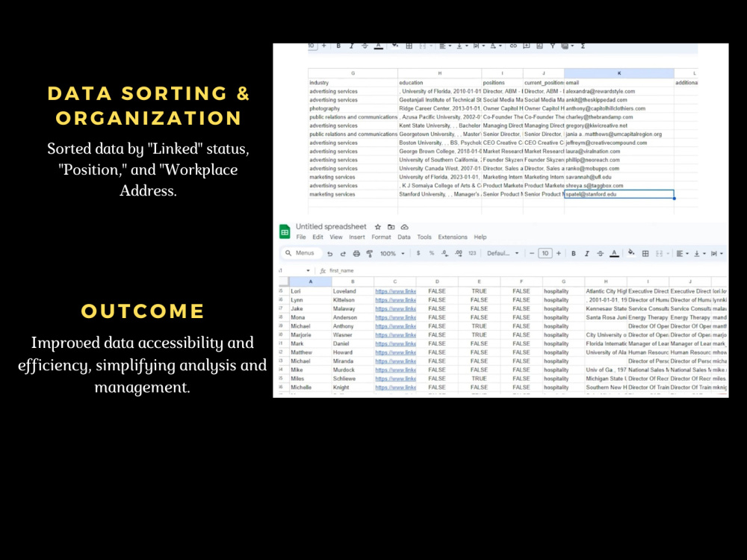Open the Data menu
Image resolution: width=747 pixels, height=560 pixels.
pyautogui.click(x=404, y=237)
